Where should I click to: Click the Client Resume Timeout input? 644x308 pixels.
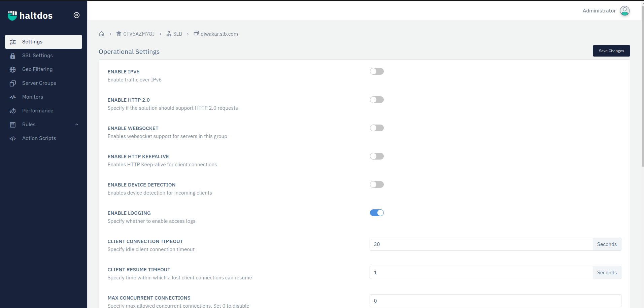point(481,273)
